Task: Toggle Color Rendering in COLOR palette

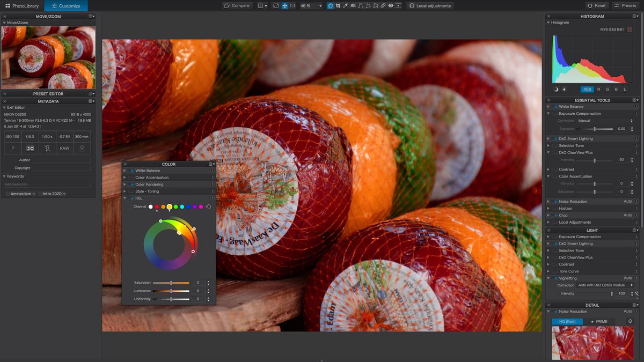Action: (x=131, y=184)
